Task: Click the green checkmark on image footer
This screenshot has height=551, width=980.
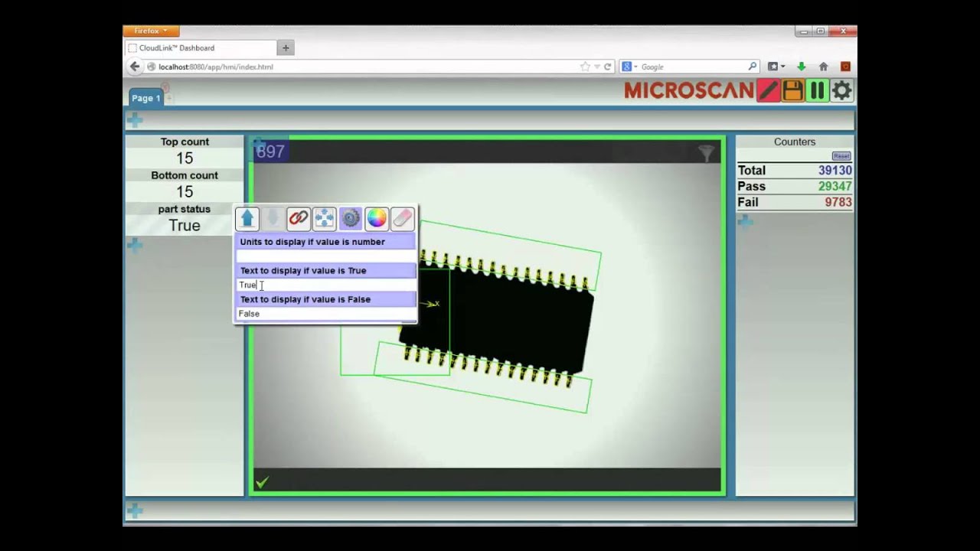Action: coord(262,482)
